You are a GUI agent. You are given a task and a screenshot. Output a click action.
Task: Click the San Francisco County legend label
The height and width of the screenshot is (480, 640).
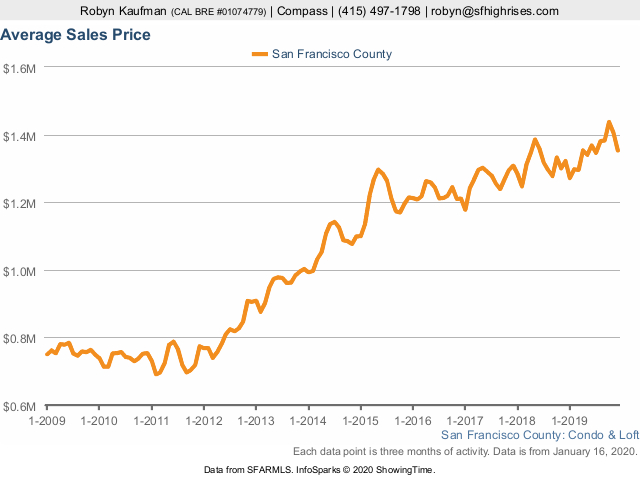332,54
